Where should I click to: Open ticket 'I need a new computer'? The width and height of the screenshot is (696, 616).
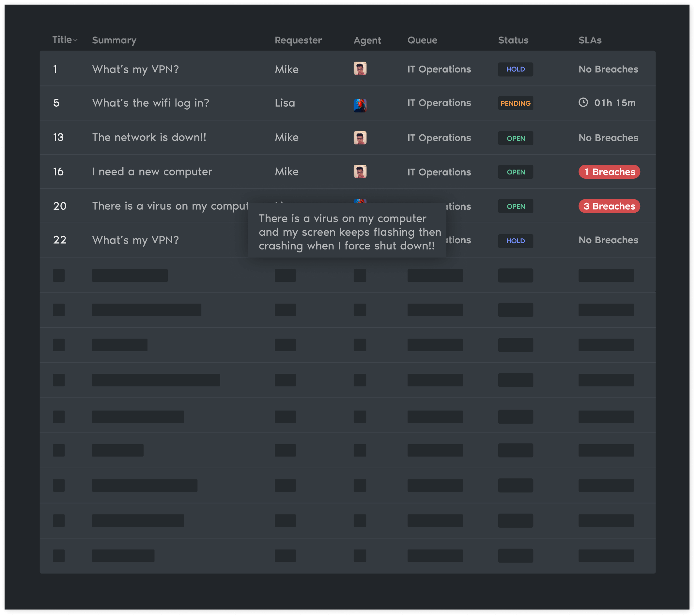152,172
